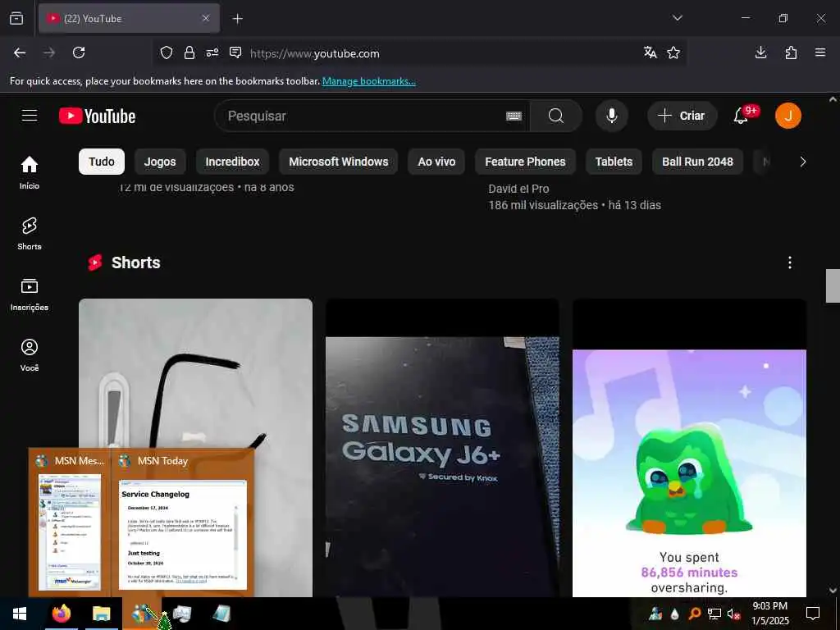
Task: Reload the page
Action: click(79, 52)
